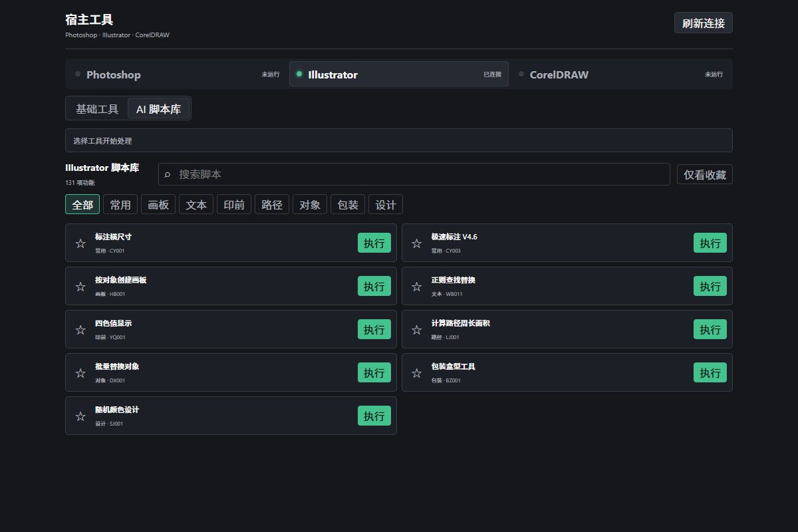Star the 按对象创建画板 script
This screenshot has height=532, width=798.
(80, 287)
